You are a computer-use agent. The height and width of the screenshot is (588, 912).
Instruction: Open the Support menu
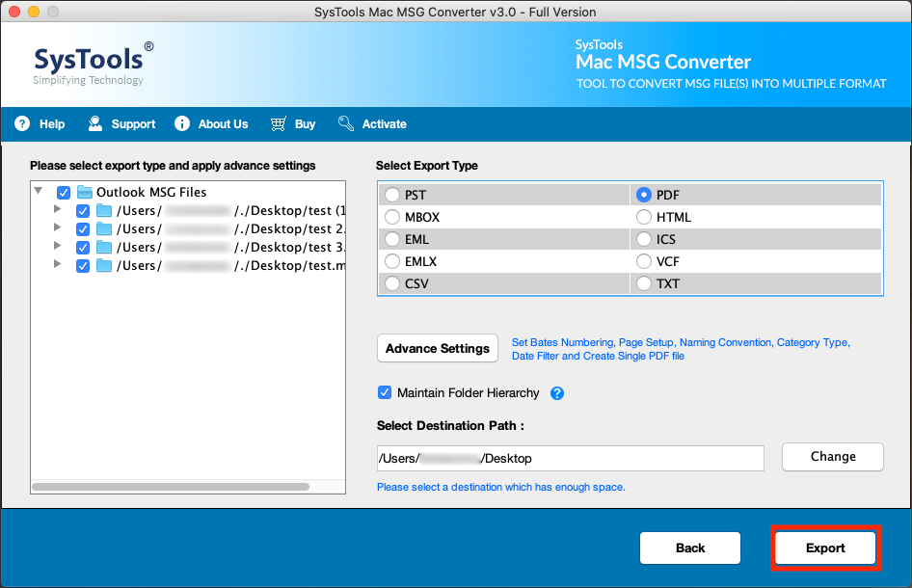(121, 123)
